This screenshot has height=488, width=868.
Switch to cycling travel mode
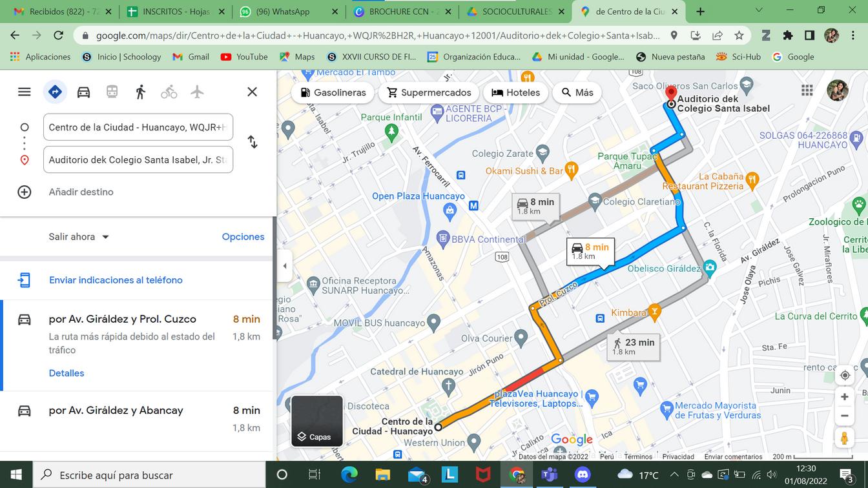[x=169, y=92]
